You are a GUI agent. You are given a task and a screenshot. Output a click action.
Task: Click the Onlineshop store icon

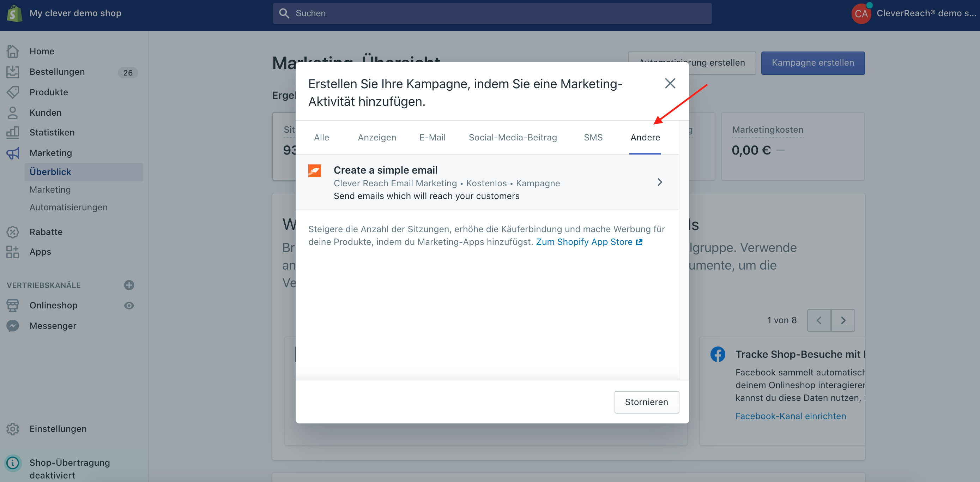[13, 305]
